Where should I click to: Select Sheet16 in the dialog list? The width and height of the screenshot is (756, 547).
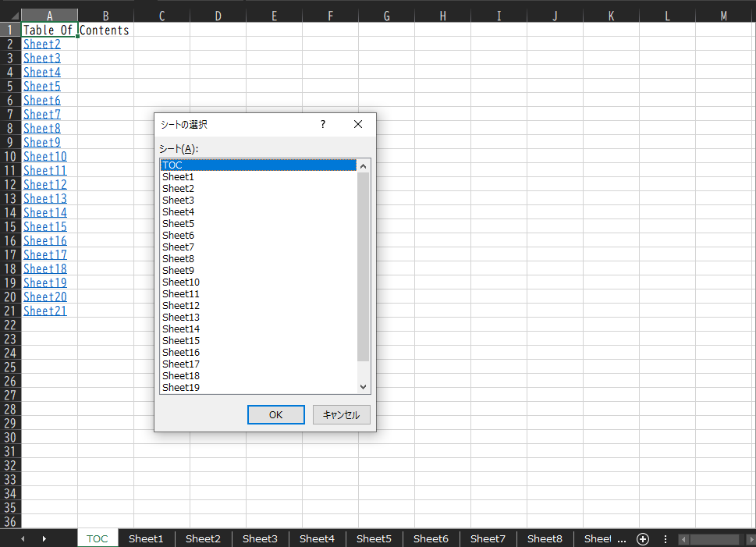(x=258, y=353)
